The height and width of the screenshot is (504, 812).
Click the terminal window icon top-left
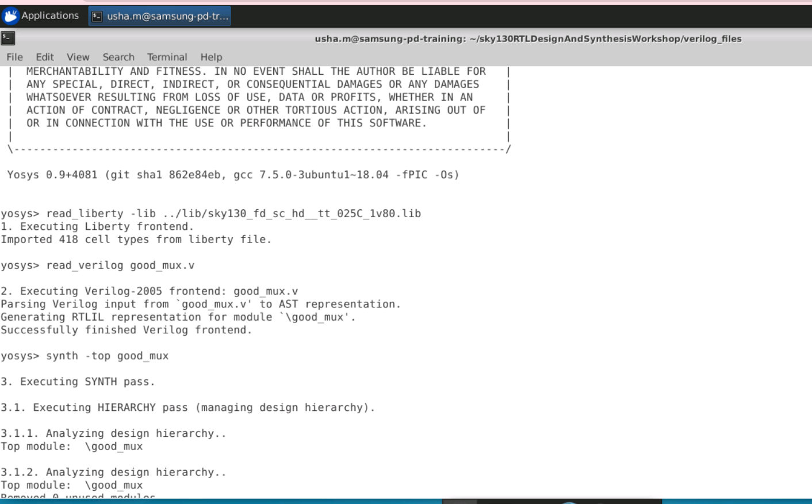pos(8,38)
